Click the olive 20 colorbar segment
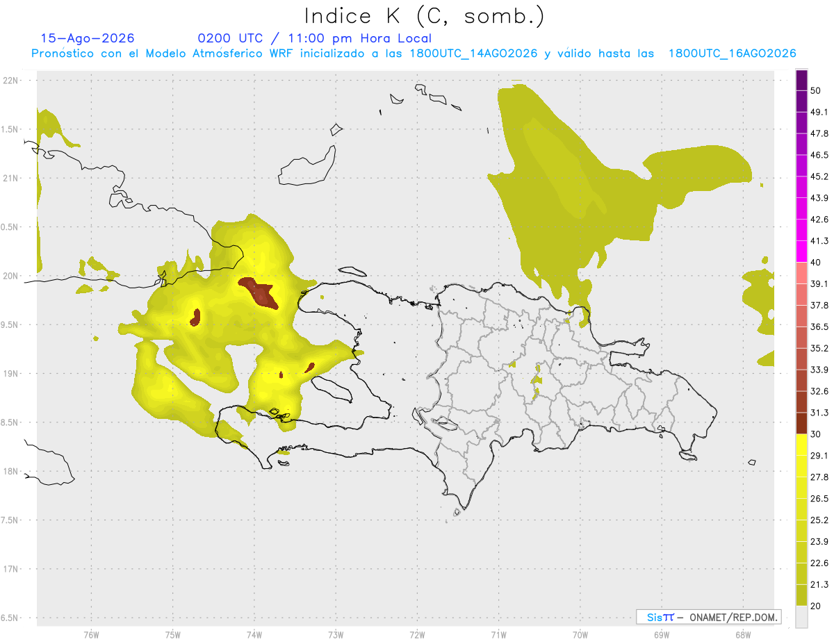 (x=801, y=595)
